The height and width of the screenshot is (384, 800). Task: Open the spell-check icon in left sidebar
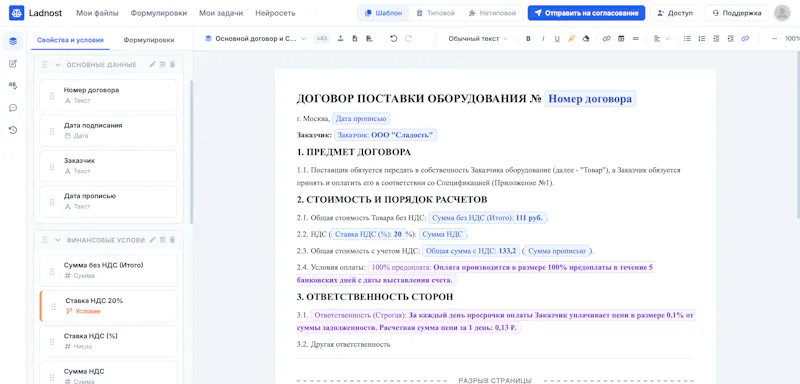pyautogui.click(x=13, y=86)
